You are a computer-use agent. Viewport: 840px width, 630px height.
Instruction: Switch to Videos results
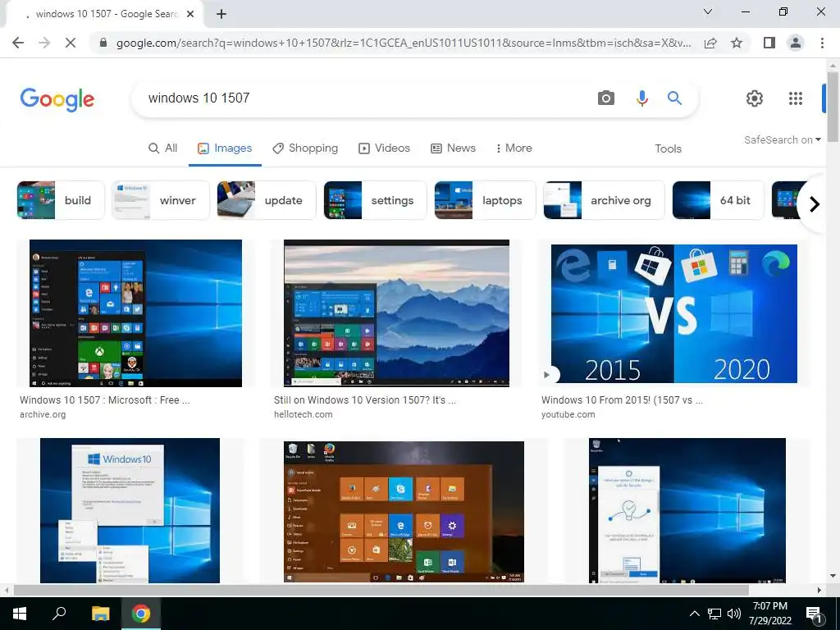pyautogui.click(x=384, y=148)
